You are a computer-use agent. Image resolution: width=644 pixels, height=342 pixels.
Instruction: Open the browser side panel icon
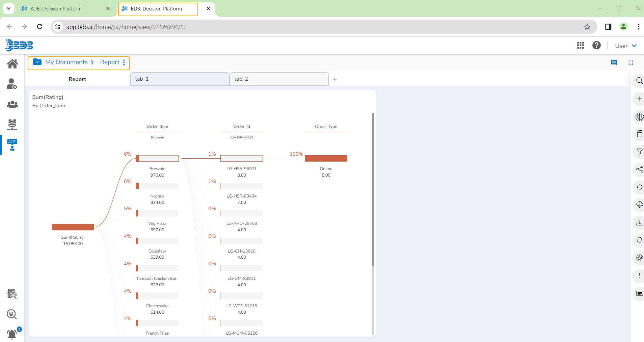[x=608, y=27]
